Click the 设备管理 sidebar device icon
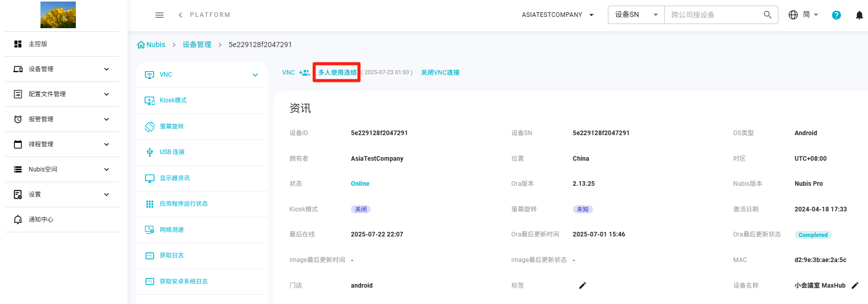The width and height of the screenshot is (868, 304). click(18, 69)
